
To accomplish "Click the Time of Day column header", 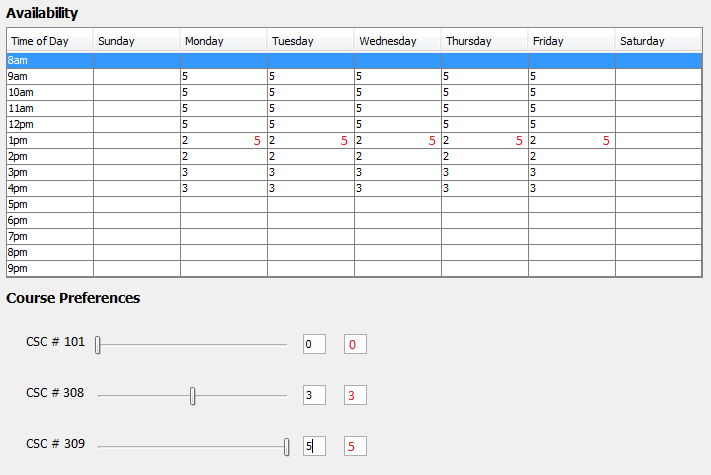I will [x=50, y=41].
